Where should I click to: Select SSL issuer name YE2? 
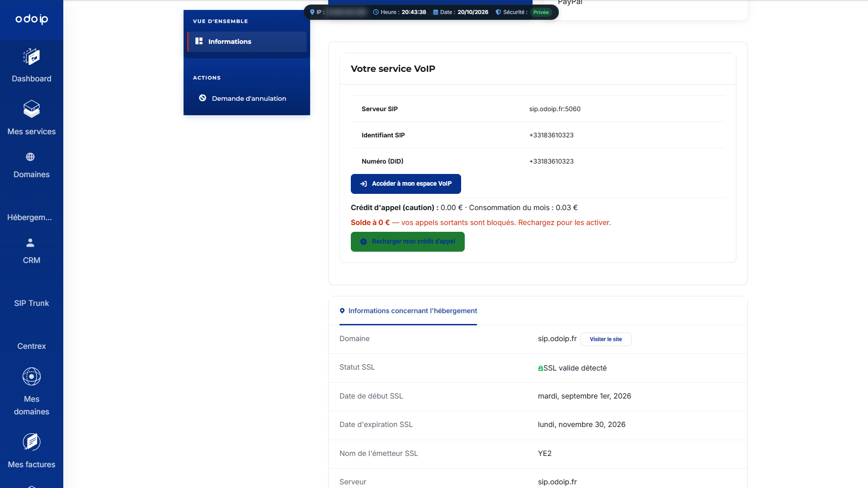544,454
